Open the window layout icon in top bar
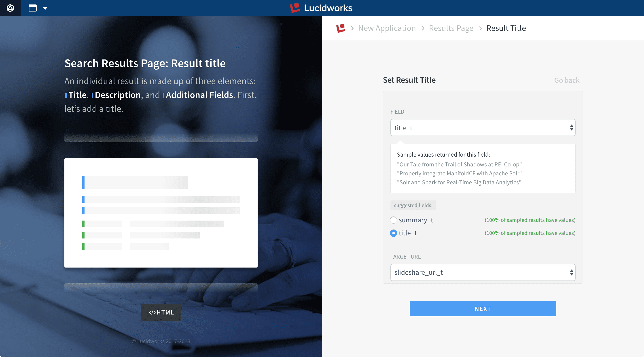Screen dimensions: 644x357 coord(32,8)
